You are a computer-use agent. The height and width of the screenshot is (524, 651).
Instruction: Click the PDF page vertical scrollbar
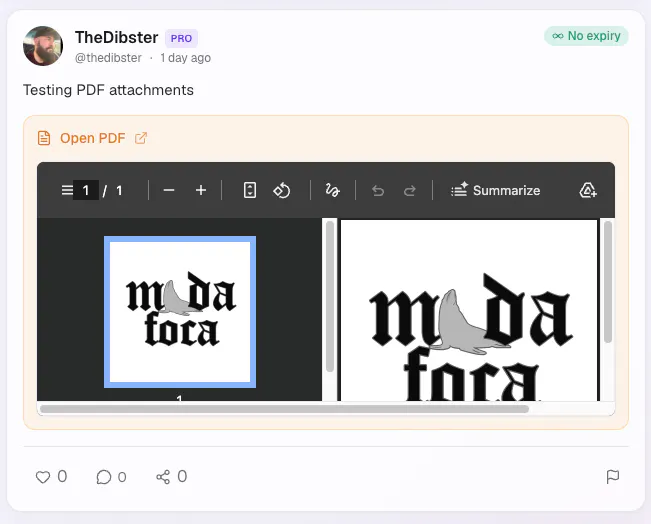pyautogui.click(x=608, y=282)
